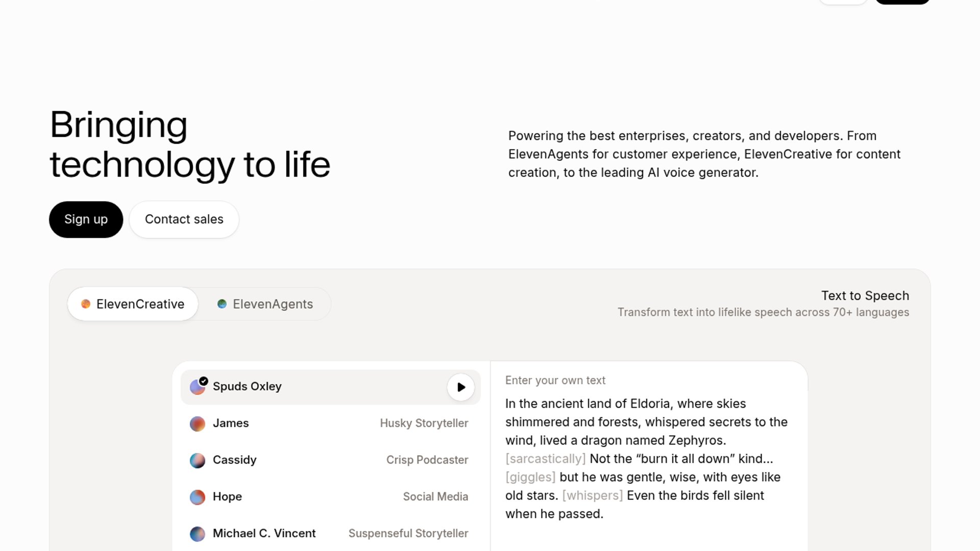Open the Contact sales page
980x551 pixels.
184,219
